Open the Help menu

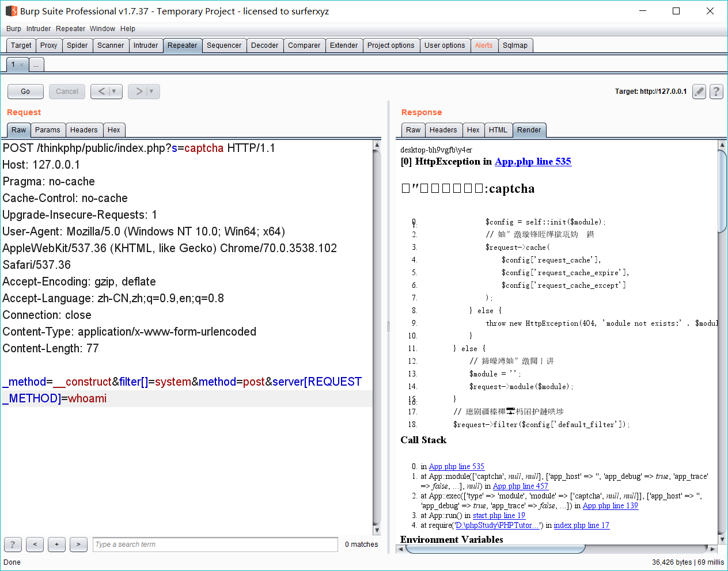tap(128, 29)
